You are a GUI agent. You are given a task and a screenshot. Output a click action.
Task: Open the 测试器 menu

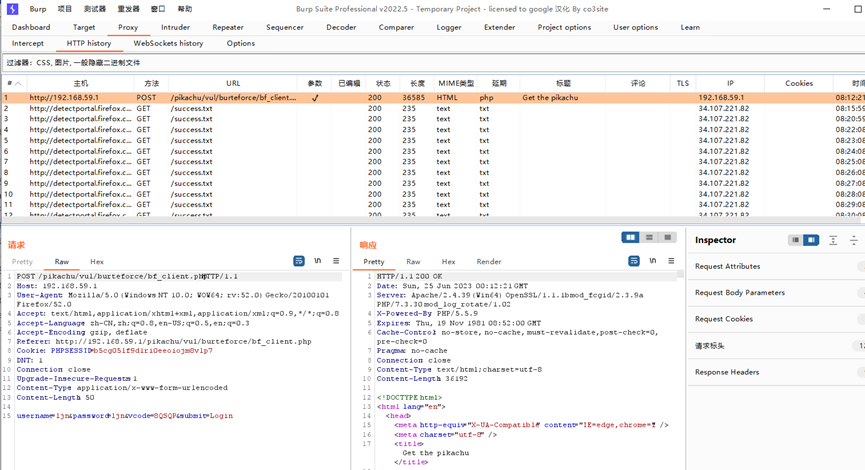coord(95,9)
